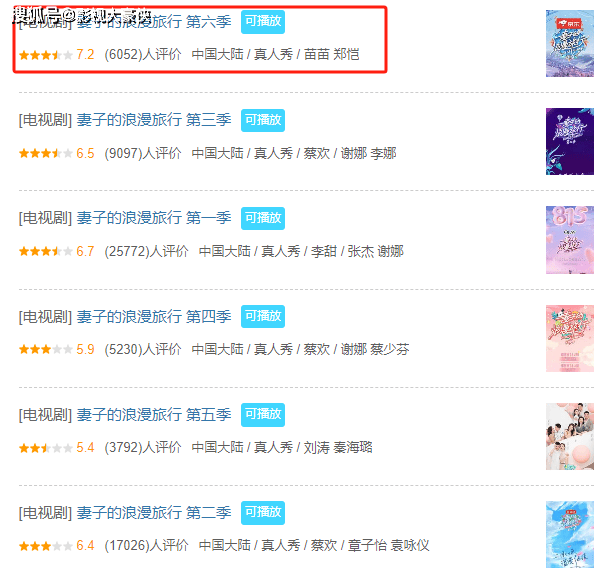
Task: Open the 第四季 poster thumbnail
Action: point(570,338)
